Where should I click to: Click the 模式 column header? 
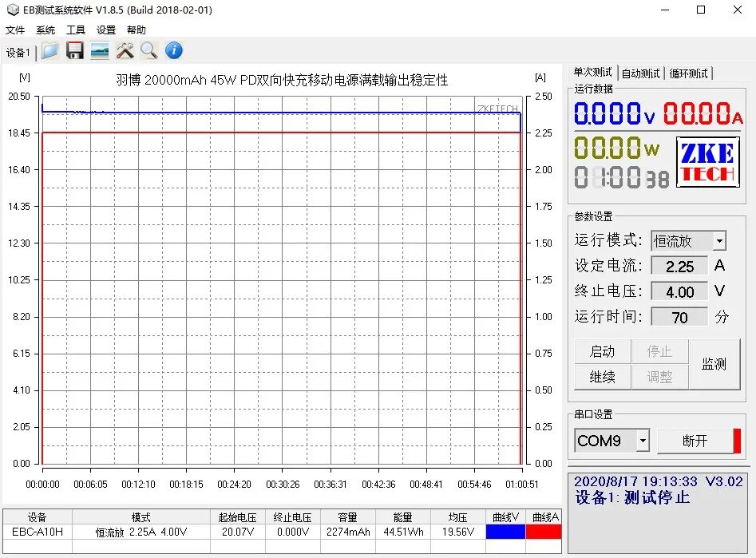pyautogui.click(x=141, y=517)
